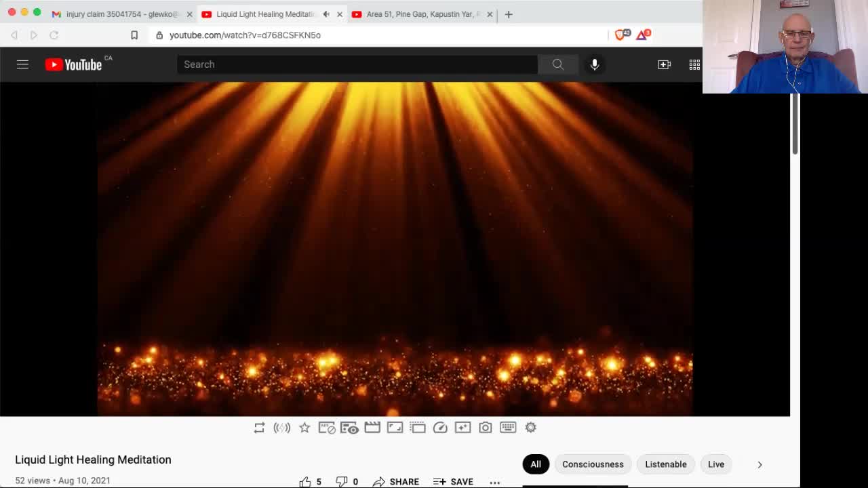Mute the tab audio speaker icon
The width and height of the screenshot is (868, 488).
[326, 14]
